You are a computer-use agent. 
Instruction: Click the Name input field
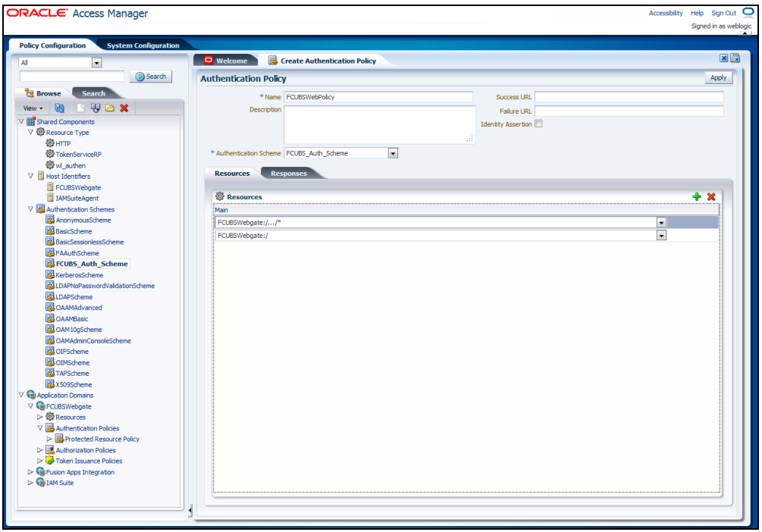(378, 97)
